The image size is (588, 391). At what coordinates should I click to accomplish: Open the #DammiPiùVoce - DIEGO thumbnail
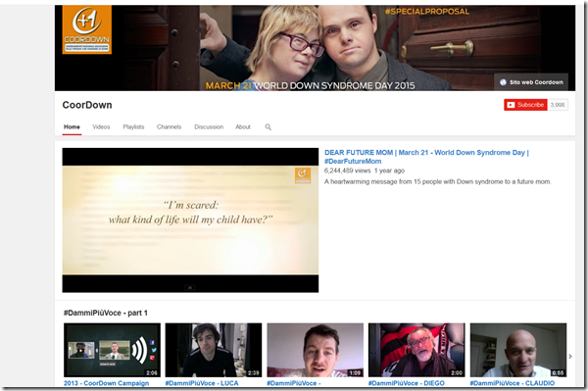pos(416,350)
